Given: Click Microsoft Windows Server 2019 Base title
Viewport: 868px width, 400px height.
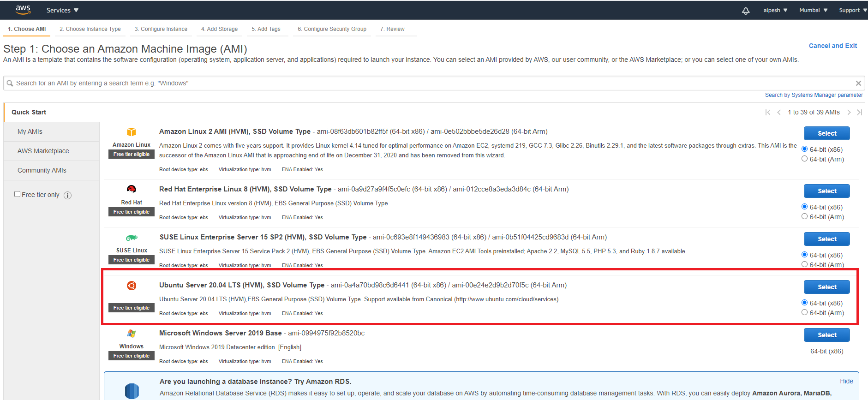Looking at the screenshot, I should coord(221,333).
